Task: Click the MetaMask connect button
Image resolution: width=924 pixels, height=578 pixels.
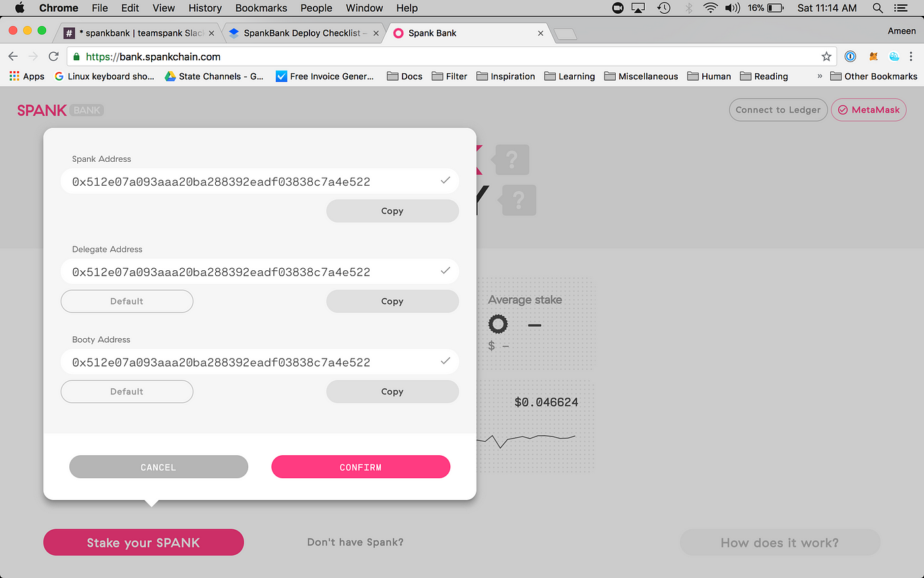Action: (x=869, y=110)
